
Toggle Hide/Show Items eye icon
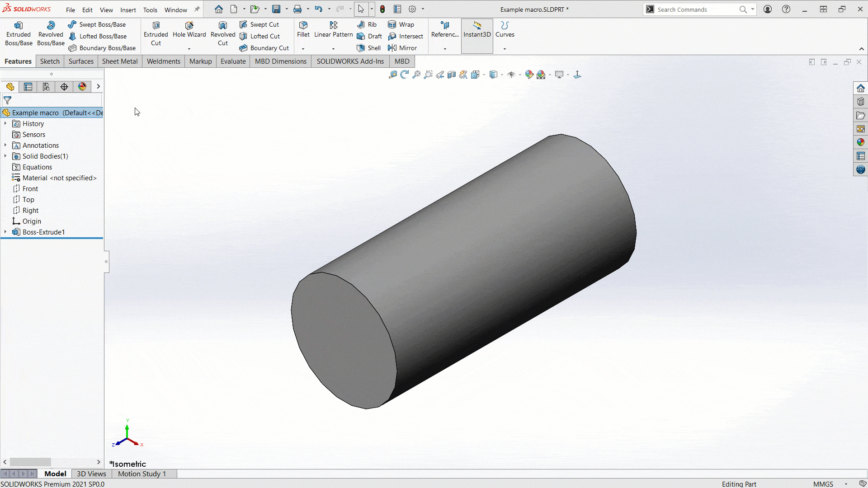point(511,75)
